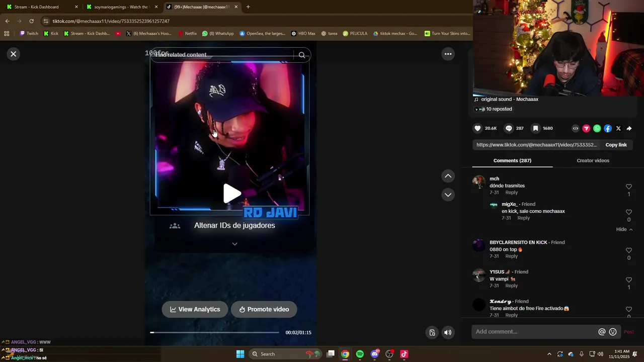Open PELICULA bookmark
The height and width of the screenshot is (362, 644).
[355, 34]
